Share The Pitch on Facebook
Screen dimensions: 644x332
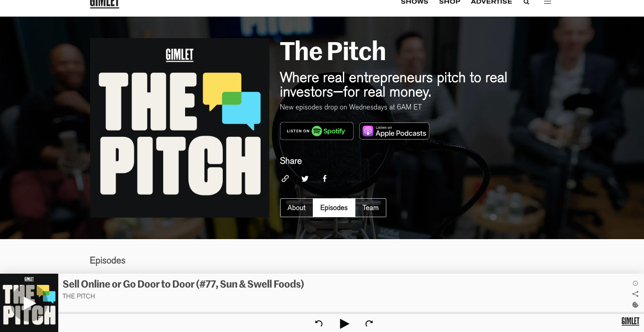[324, 179]
